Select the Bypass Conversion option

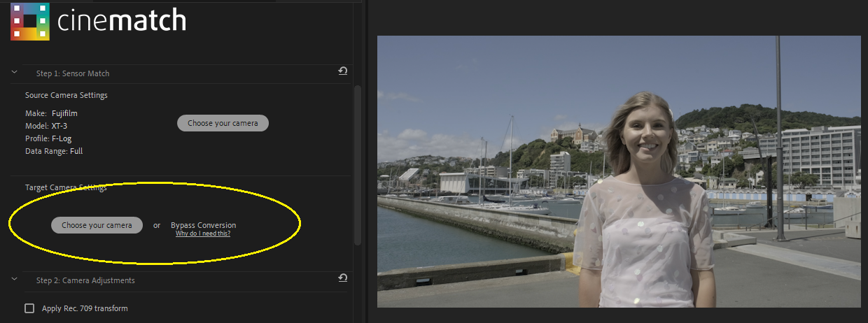[x=203, y=225]
